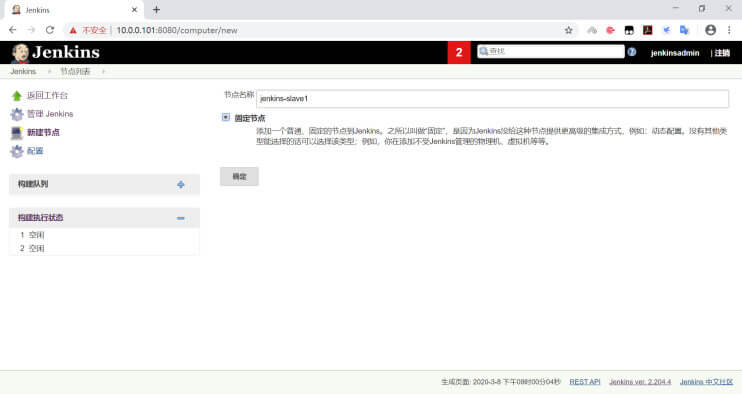The height and width of the screenshot is (394, 742).
Task: Click the gear icon beside 管理 Jenkins
Action: (x=17, y=114)
